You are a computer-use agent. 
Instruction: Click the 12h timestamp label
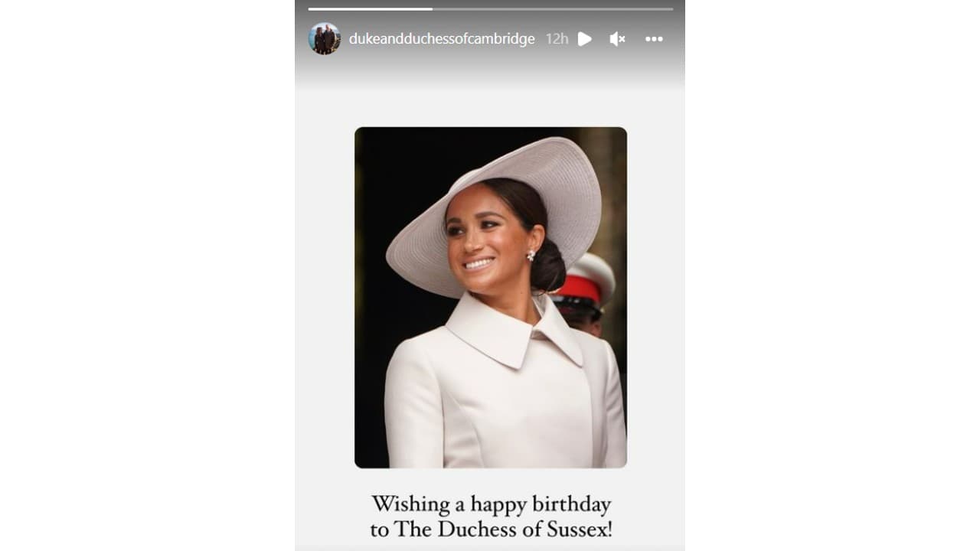click(x=557, y=38)
